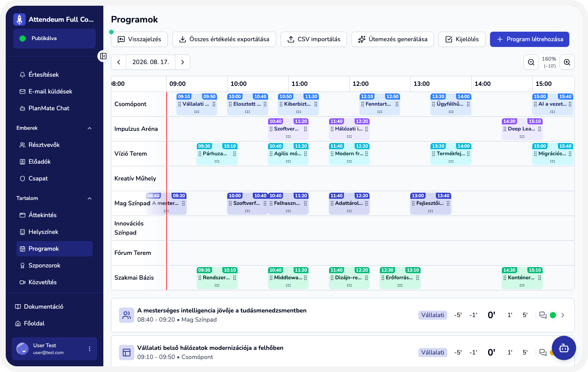Viewport: 588px width, 372px height.
Task: Go to previous day
Action: click(119, 62)
